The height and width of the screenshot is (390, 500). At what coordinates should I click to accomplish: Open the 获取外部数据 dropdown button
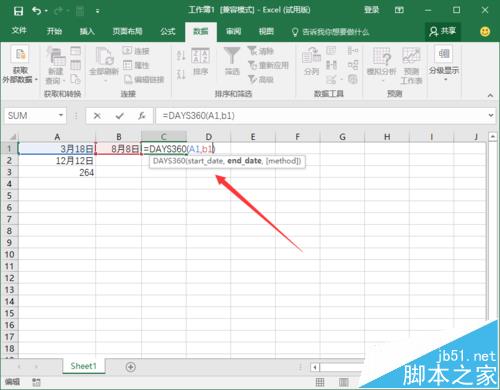tap(20, 65)
